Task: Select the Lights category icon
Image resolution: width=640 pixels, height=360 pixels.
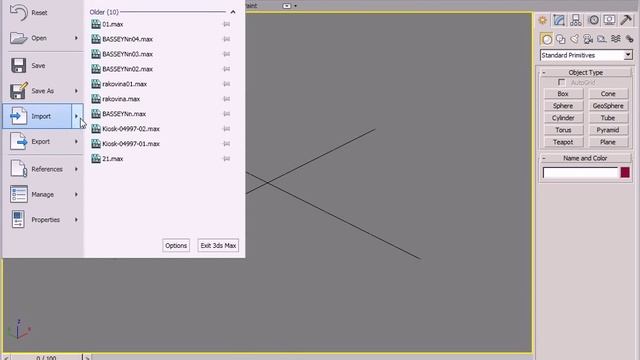Action: click(575, 39)
